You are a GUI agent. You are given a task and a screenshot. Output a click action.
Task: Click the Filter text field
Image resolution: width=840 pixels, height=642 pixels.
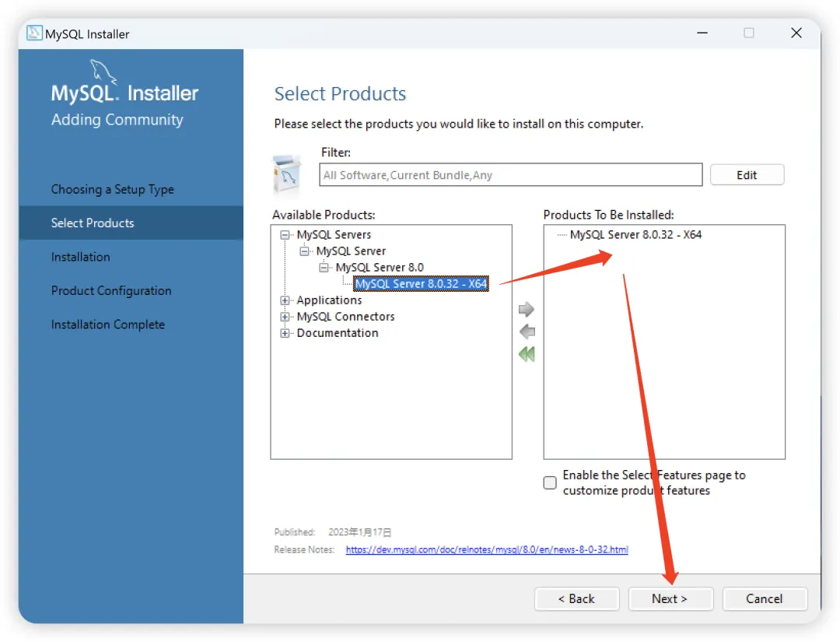(510, 174)
